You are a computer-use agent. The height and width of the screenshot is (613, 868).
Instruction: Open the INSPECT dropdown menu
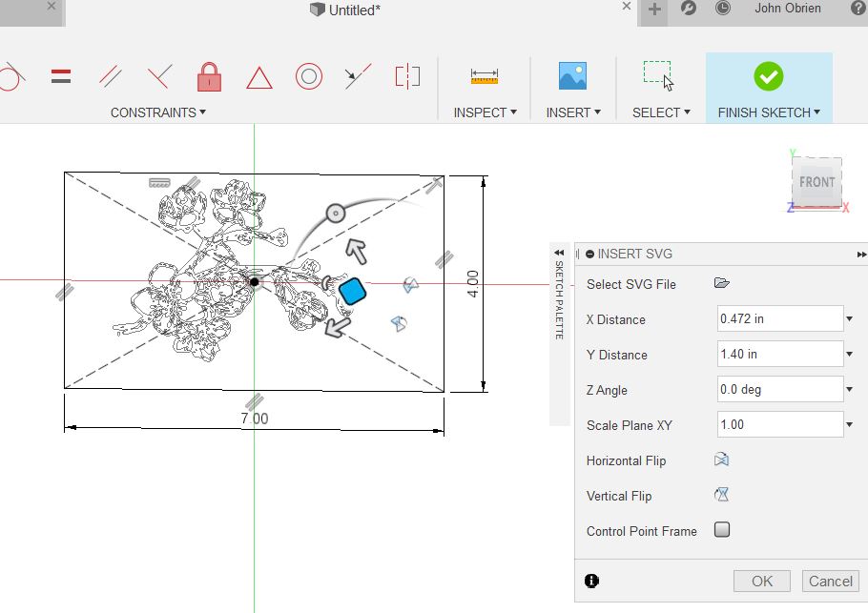(485, 112)
